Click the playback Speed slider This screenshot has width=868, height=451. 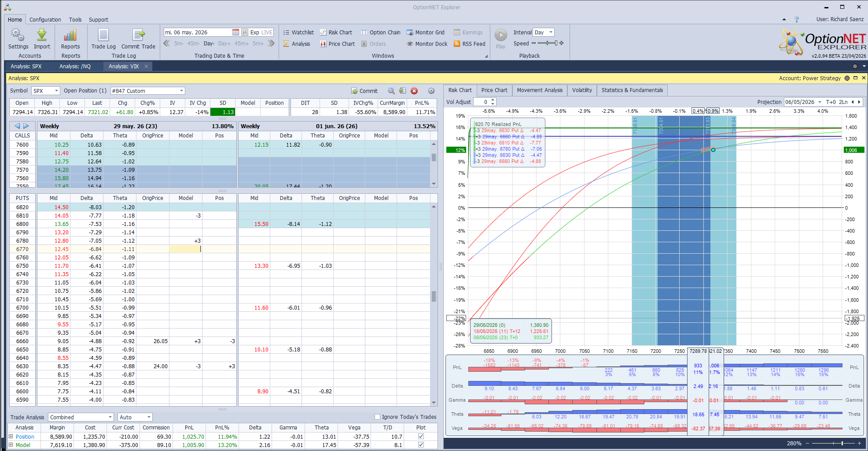click(x=547, y=43)
